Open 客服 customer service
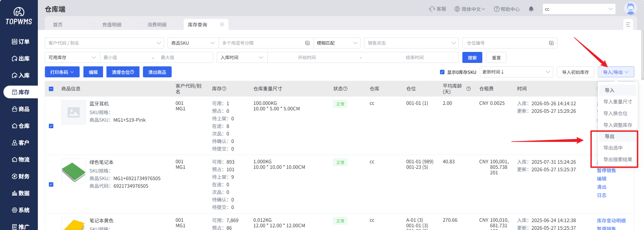This screenshot has width=644, height=230. coord(438,9)
